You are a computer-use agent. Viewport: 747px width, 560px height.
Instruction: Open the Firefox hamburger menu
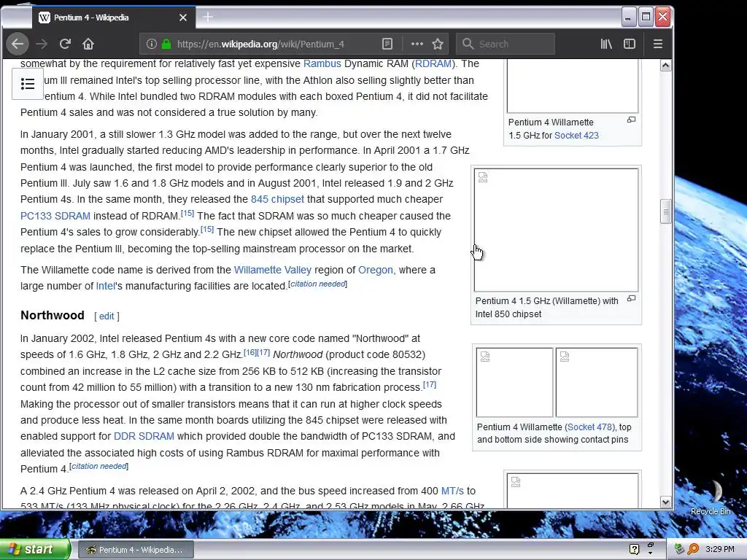(x=658, y=44)
